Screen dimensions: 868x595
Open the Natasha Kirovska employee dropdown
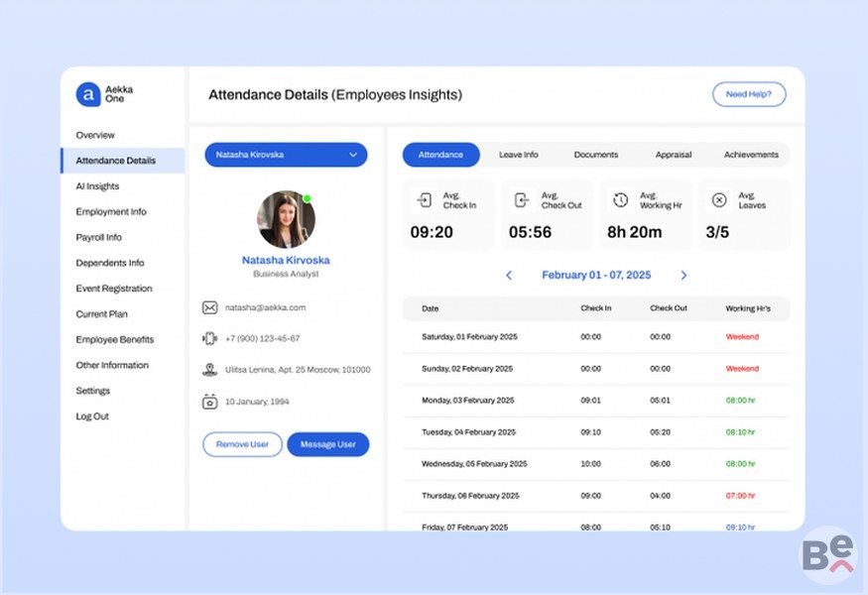click(x=286, y=155)
